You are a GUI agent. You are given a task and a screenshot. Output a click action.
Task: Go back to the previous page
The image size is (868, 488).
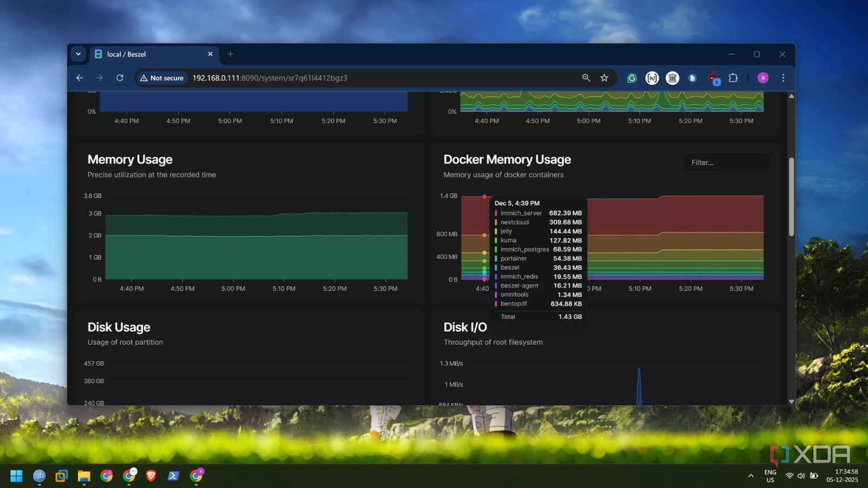(80, 78)
